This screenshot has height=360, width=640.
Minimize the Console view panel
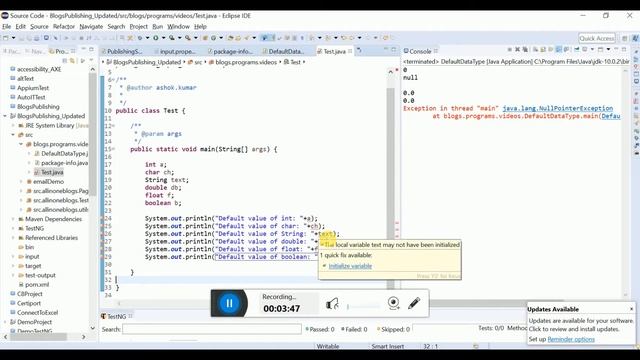pos(616,49)
